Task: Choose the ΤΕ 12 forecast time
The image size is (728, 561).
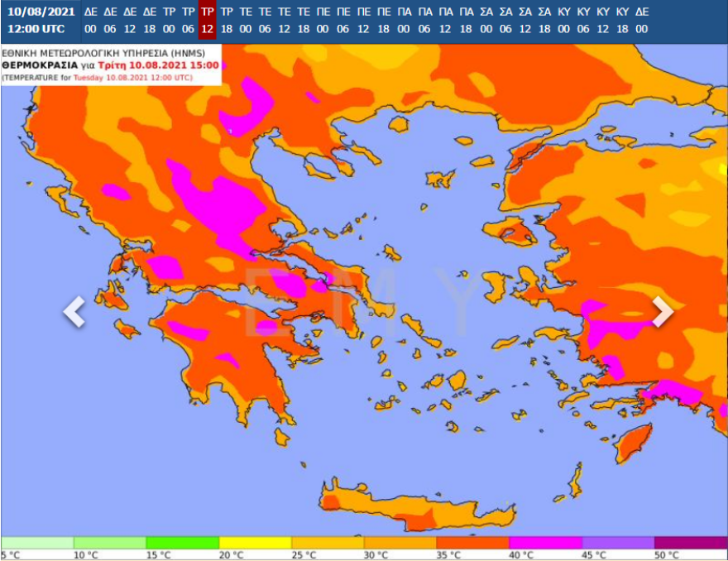Action: point(284,21)
